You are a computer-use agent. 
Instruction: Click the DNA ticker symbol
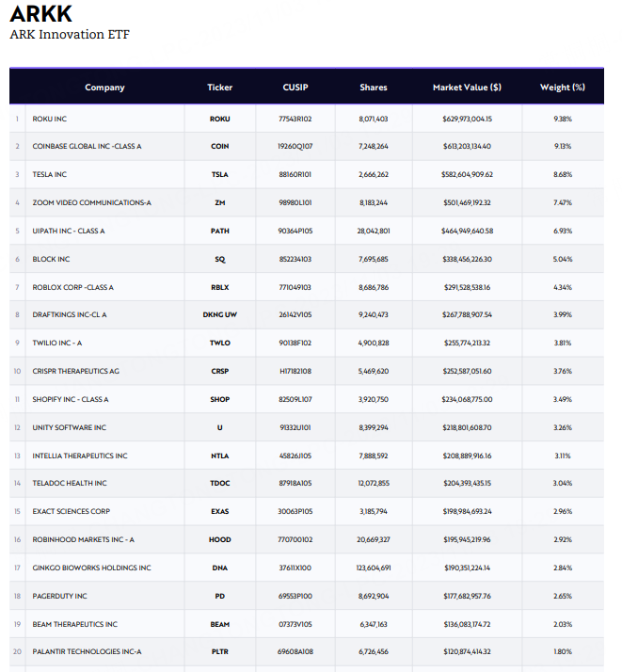[220, 568]
